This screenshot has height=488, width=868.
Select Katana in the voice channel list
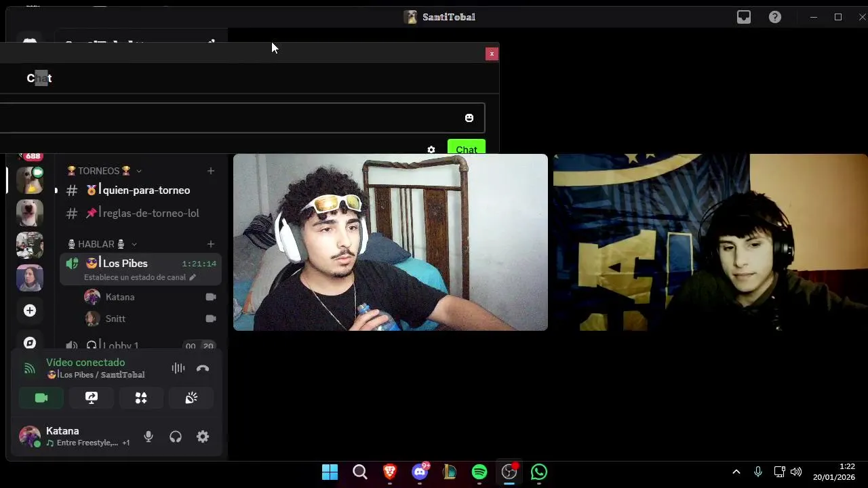[120, 297]
